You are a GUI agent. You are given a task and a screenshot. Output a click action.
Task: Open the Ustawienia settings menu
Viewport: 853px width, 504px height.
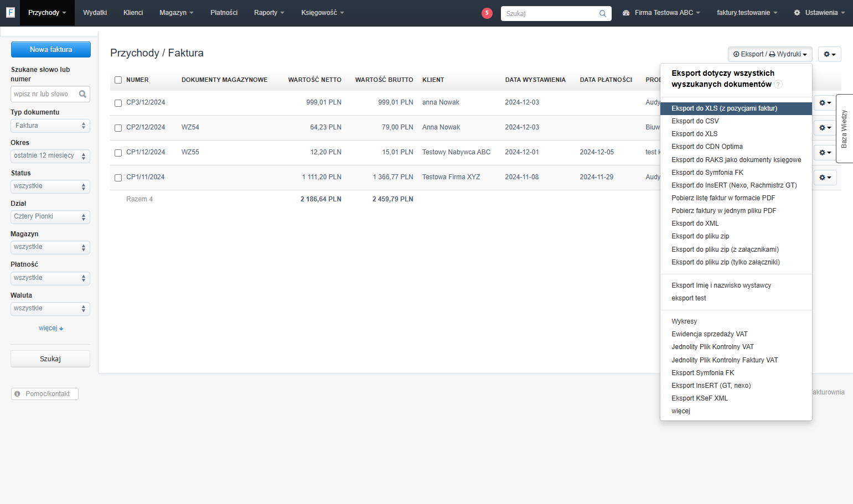point(819,13)
